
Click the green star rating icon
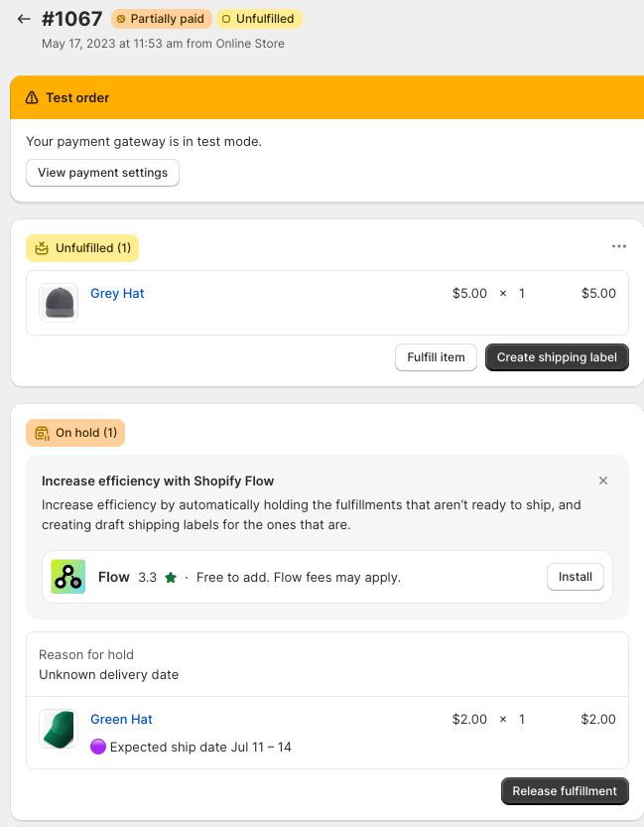[x=171, y=578]
